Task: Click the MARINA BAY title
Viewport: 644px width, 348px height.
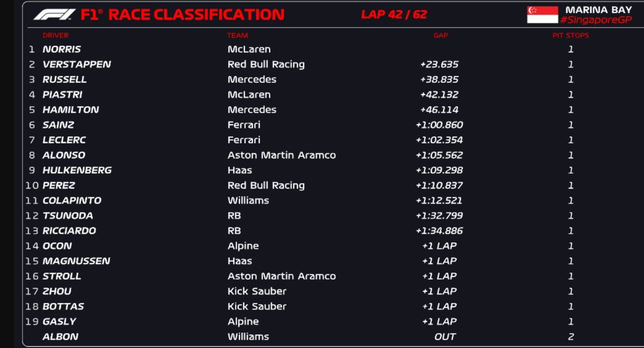Action: coord(598,9)
